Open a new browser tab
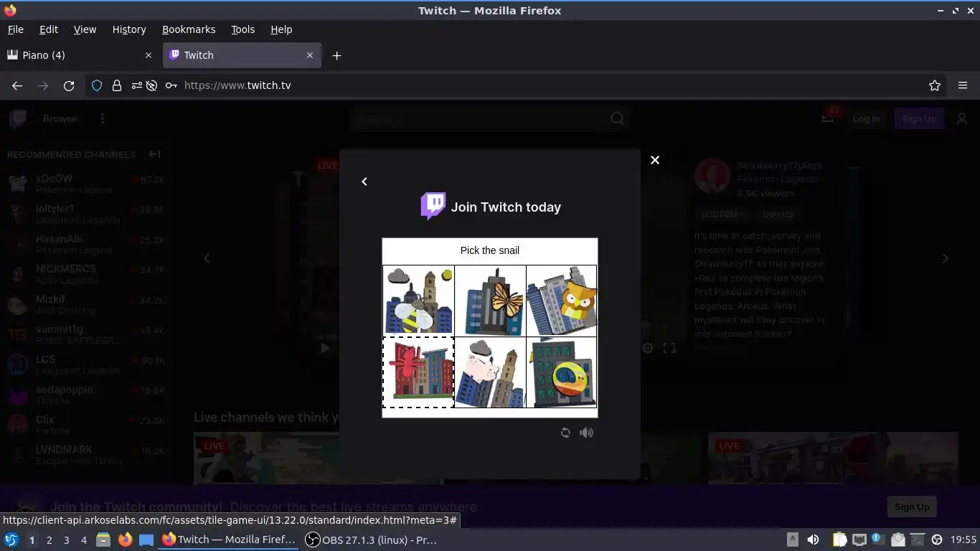Viewport: 980px width, 551px height. pyautogui.click(x=336, y=55)
